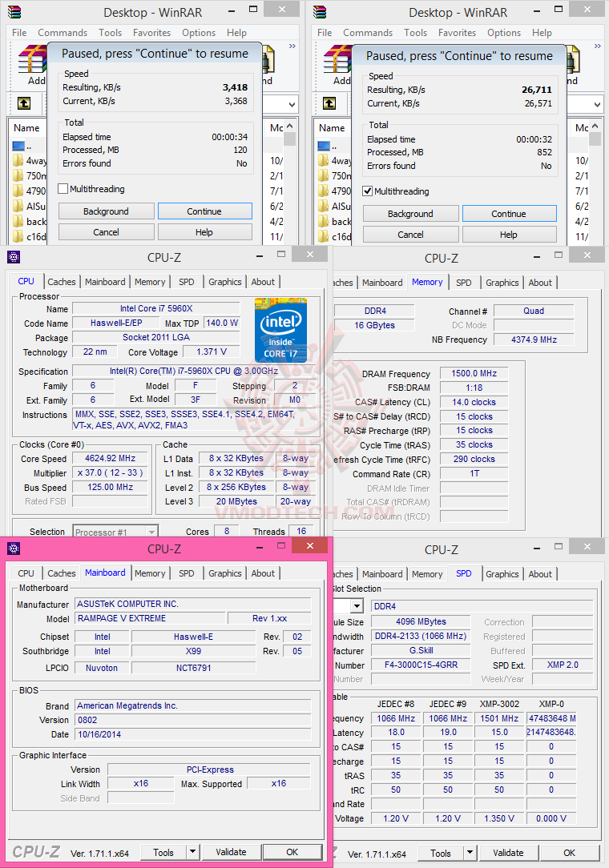Click the CPU-Z title icon in the top-left CPU-Z window
Image resolution: width=609 pixels, height=868 pixels.
14,257
